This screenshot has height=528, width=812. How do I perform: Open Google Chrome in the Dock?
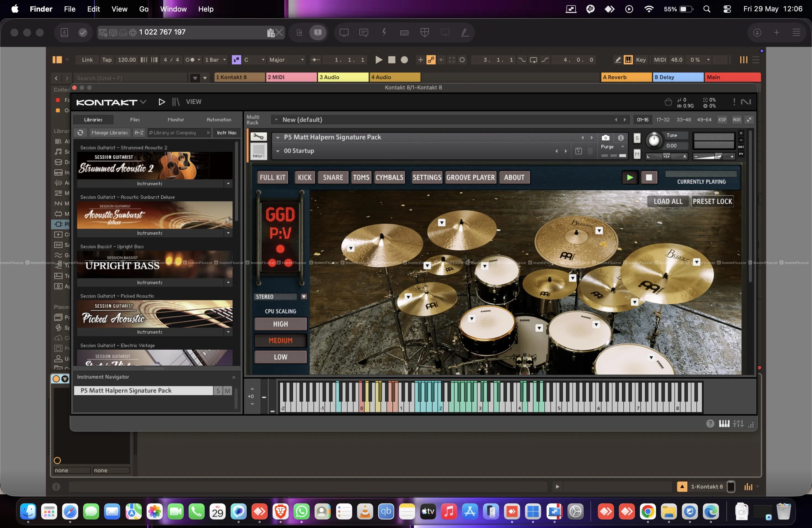coord(648,511)
